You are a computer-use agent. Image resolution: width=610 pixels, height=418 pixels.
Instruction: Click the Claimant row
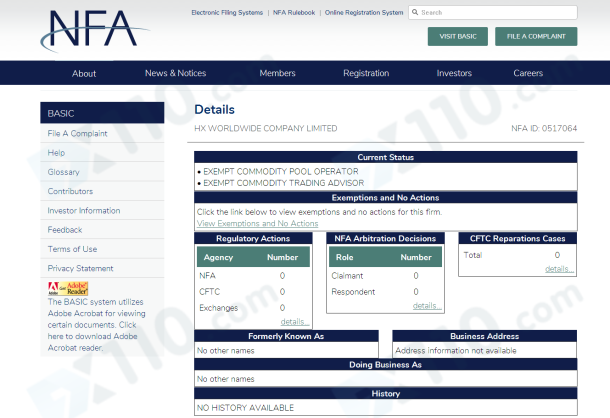[385, 276]
